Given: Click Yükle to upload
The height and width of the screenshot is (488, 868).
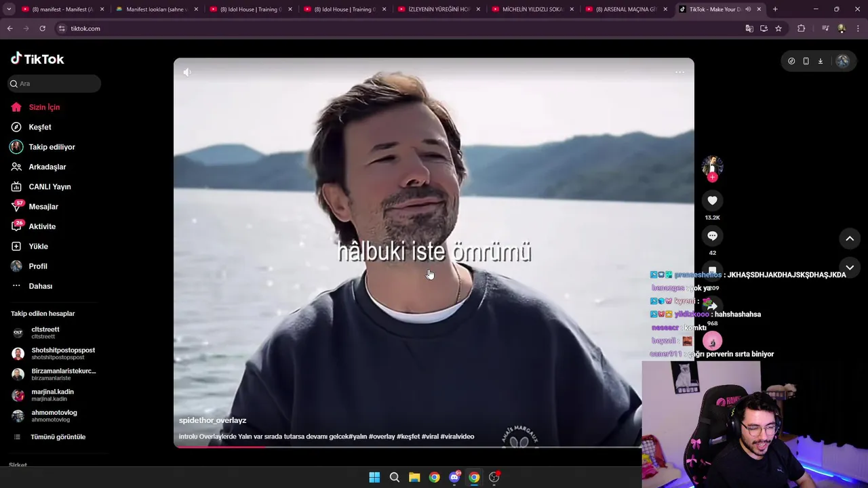Looking at the screenshot, I should (x=38, y=246).
